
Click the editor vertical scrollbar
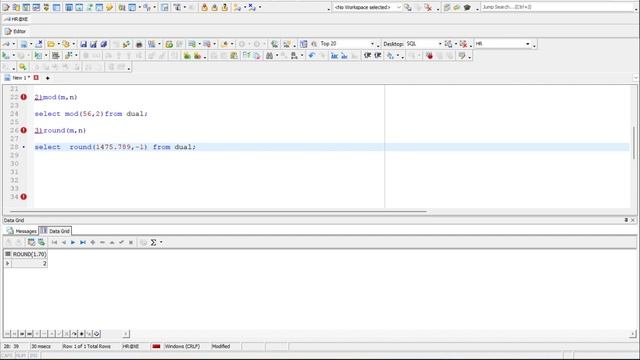[x=634, y=143]
